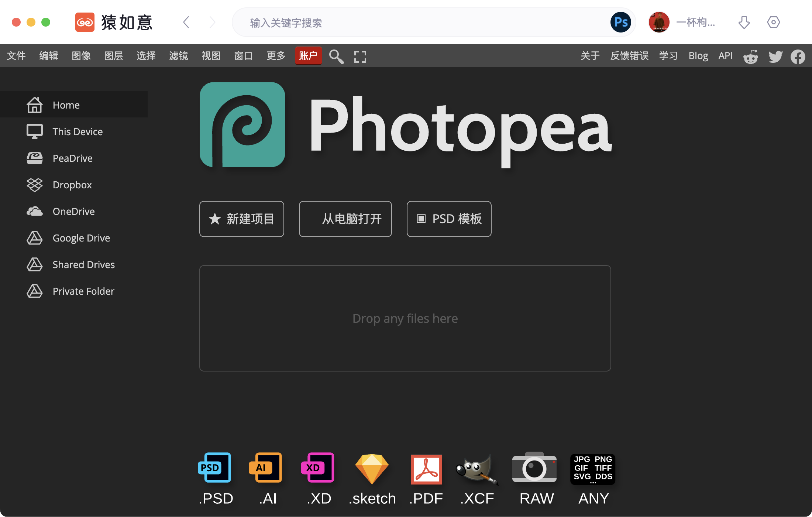Screen dimensions: 812x517
Task: Open Private Folder in the sidebar
Action: point(74,291)
